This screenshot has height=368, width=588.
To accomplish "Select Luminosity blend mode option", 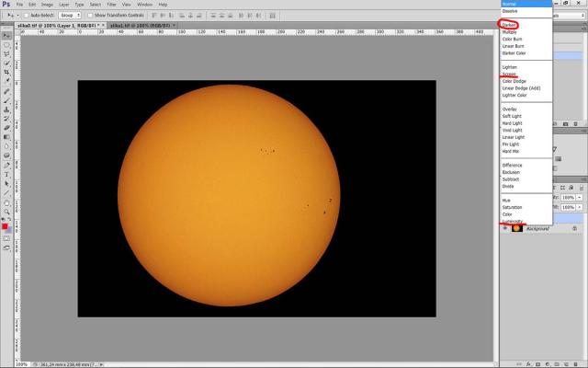I will point(513,221).
